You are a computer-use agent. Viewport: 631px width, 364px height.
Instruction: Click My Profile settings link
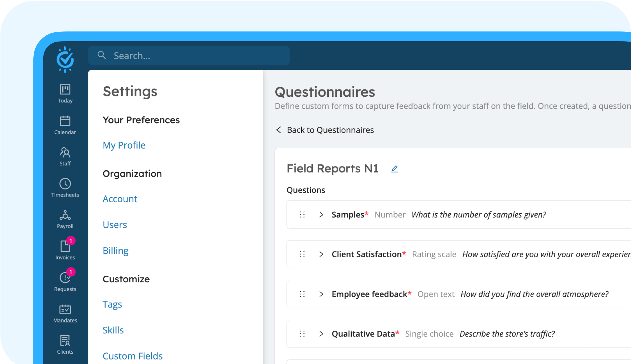point(124,145)
